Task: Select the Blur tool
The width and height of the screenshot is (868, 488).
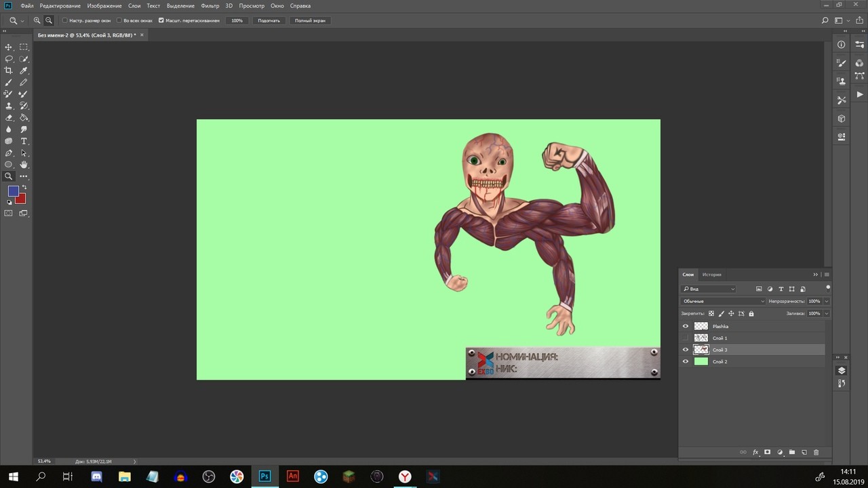Action: point(9,129)
